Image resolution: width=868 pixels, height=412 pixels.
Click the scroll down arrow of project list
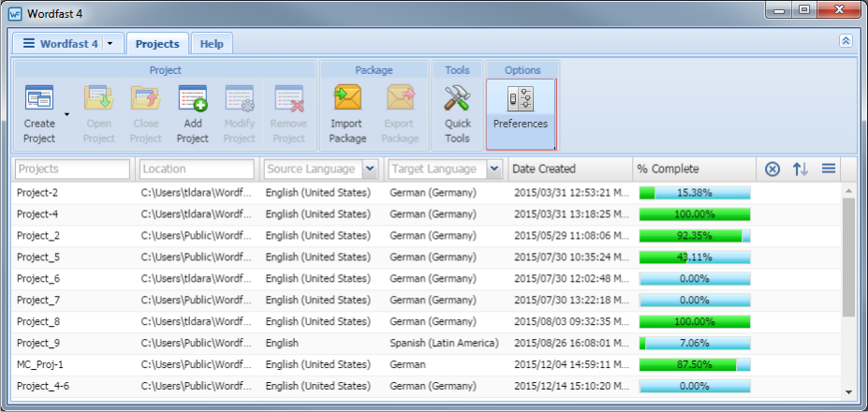[x=848, y=392]
